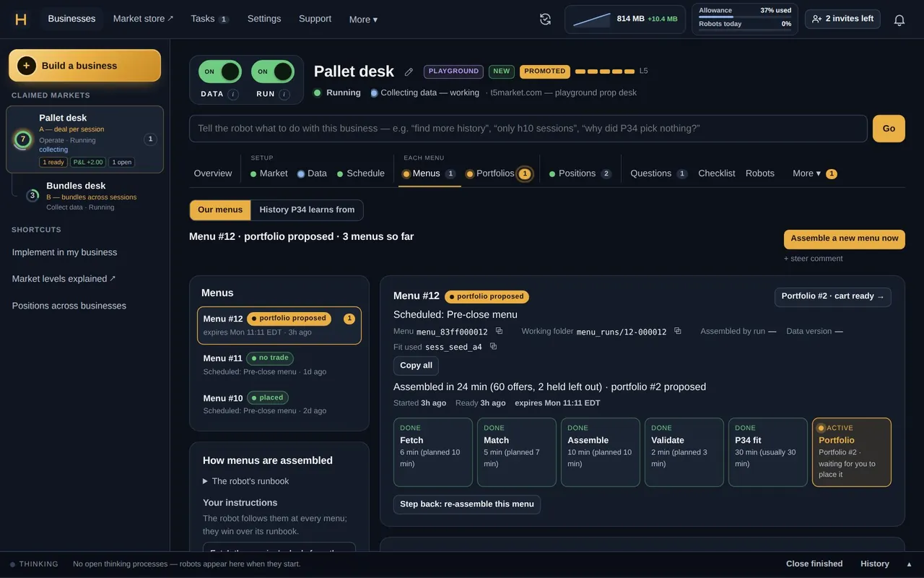Select History P34 learns from tab
Viewport: 924px width, 578px height.
tap(307, 210)
